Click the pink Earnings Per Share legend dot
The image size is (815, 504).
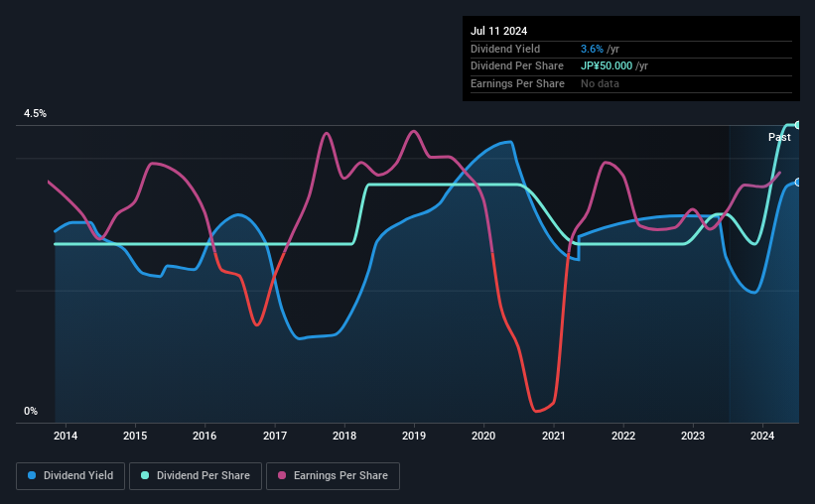(282, 475)
